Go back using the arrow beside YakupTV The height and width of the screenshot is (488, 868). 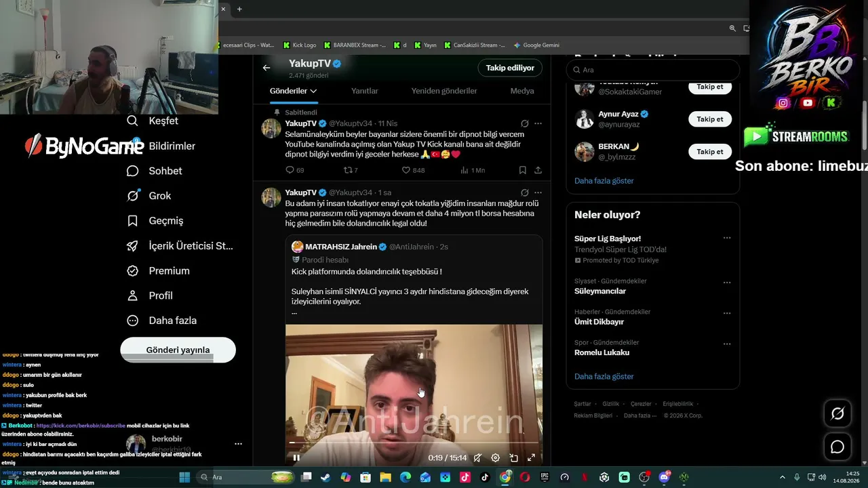[x=267, y=68]
